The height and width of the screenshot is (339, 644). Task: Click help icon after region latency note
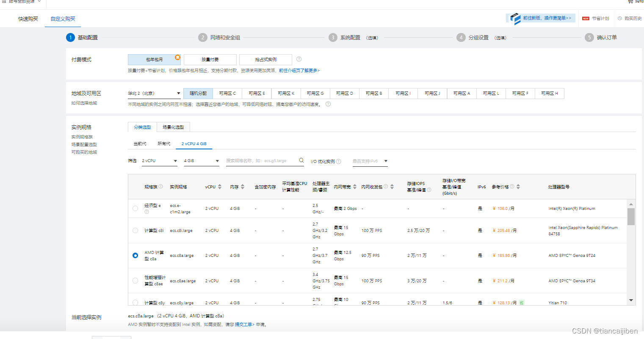pyautogui.click(x=328, y=104)
